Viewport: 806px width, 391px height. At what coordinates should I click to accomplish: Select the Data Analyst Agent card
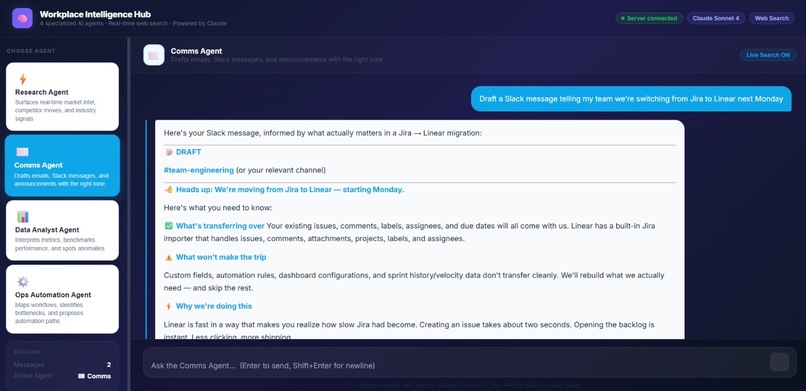[62, 230]
